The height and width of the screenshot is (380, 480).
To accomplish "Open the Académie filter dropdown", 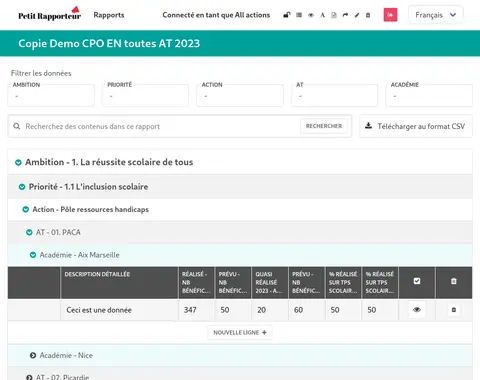I will [429, 95].
